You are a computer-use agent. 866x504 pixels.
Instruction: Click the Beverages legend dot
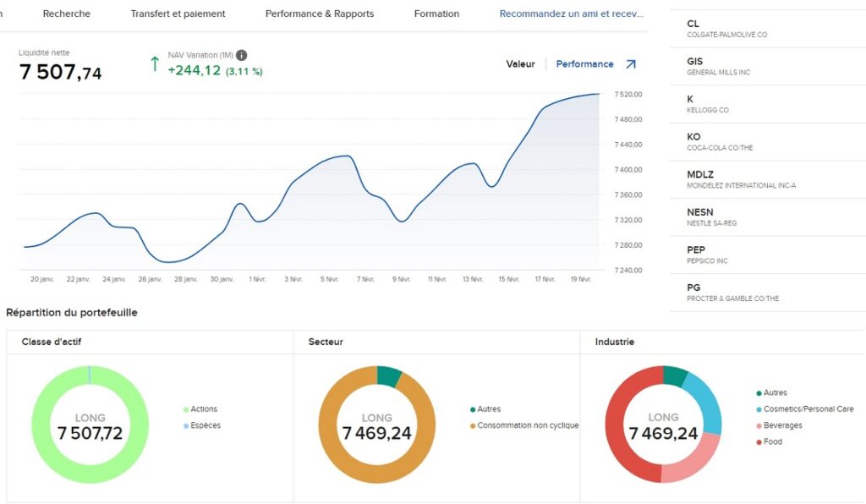760,425
